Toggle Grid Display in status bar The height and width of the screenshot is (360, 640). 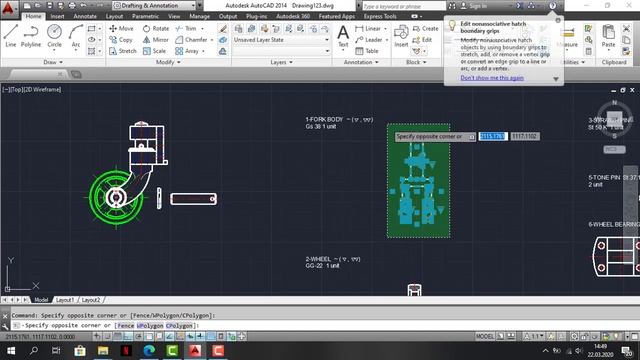(x=118, y=336)
